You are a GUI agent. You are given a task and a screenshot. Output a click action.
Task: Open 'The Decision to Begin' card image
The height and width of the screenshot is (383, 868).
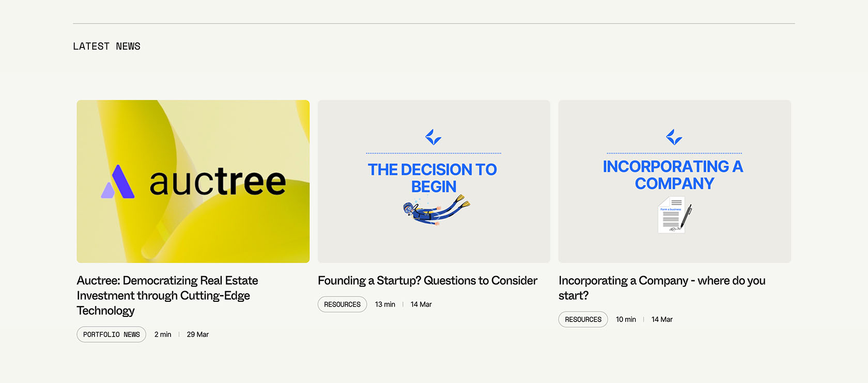434,181
